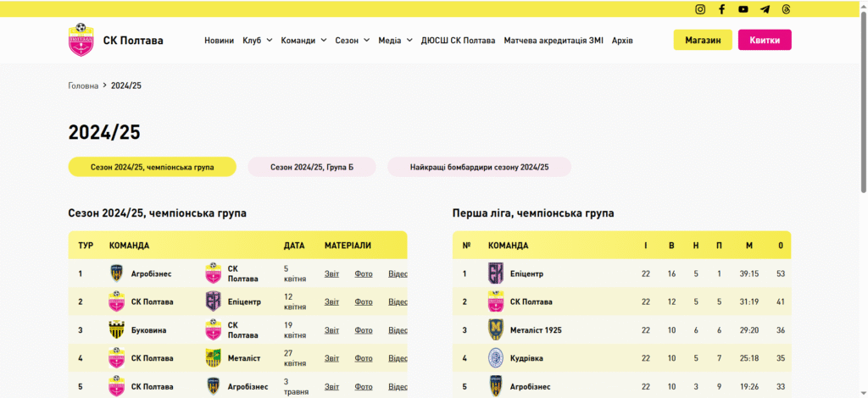868x398 pixels.
Task: Open the Telegram social icon
Action: (x=765, y=8)
